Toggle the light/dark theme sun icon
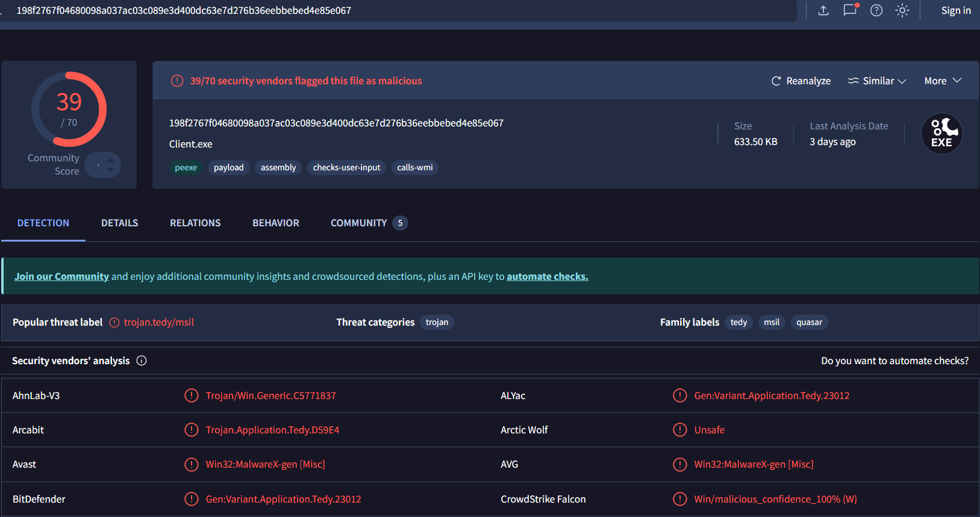980x517 pixels. [x=902, y=10]
